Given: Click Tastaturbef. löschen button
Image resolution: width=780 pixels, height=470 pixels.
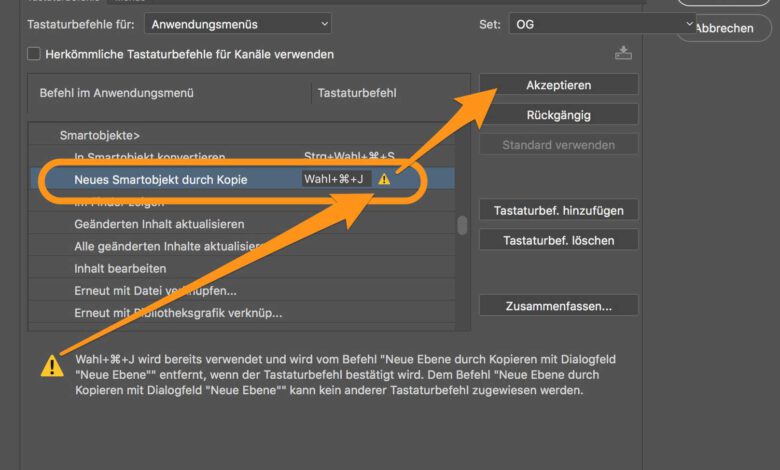Looking at the screenshot, I should (558, 240).
